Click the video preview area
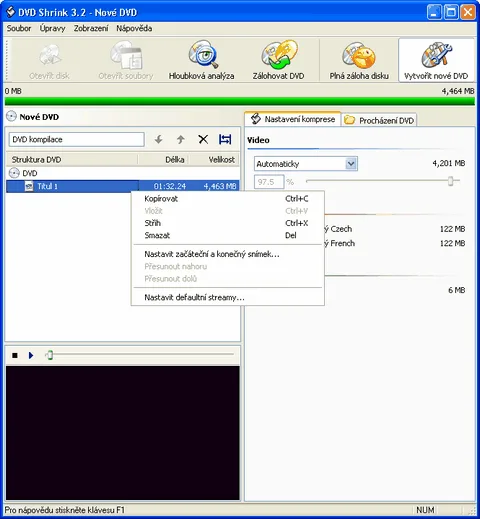The width and height of the screenshot is (480, 519). (x=123, y=433)
